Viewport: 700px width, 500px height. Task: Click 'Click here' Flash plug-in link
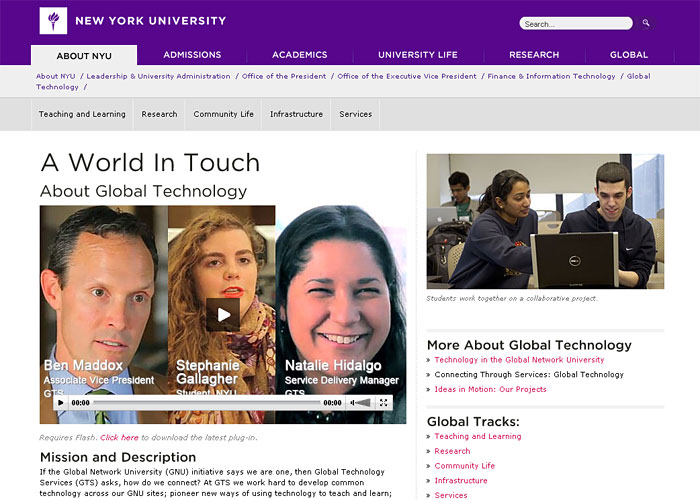(119, 438)
